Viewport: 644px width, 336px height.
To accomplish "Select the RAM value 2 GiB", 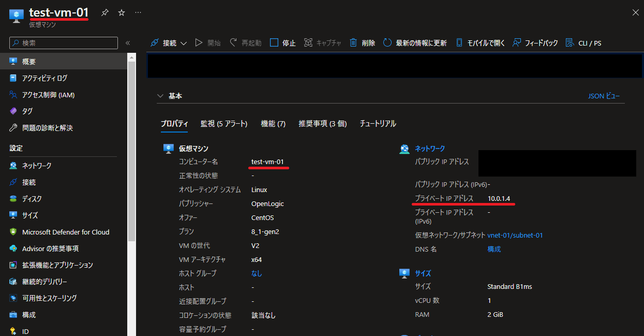I will 495,314.
